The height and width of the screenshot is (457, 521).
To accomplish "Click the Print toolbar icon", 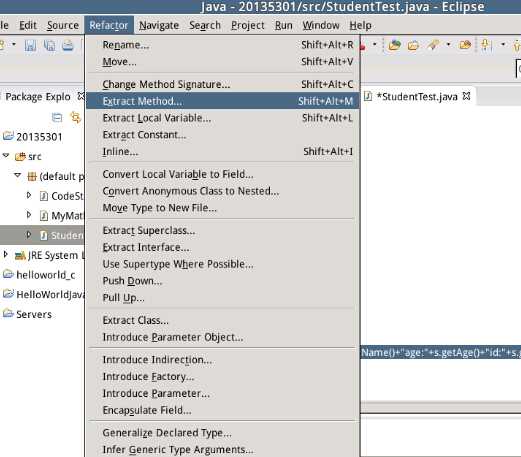I will [68, 45].
